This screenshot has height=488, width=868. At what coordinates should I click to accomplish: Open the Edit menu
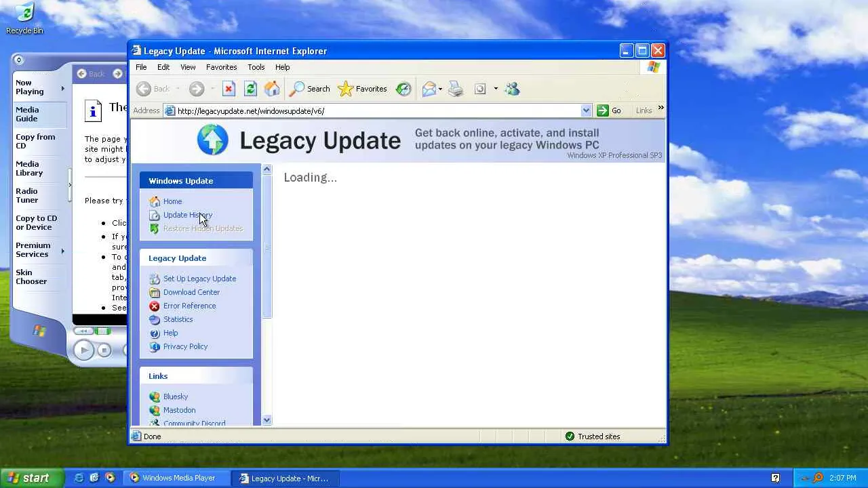pos(163,67)
